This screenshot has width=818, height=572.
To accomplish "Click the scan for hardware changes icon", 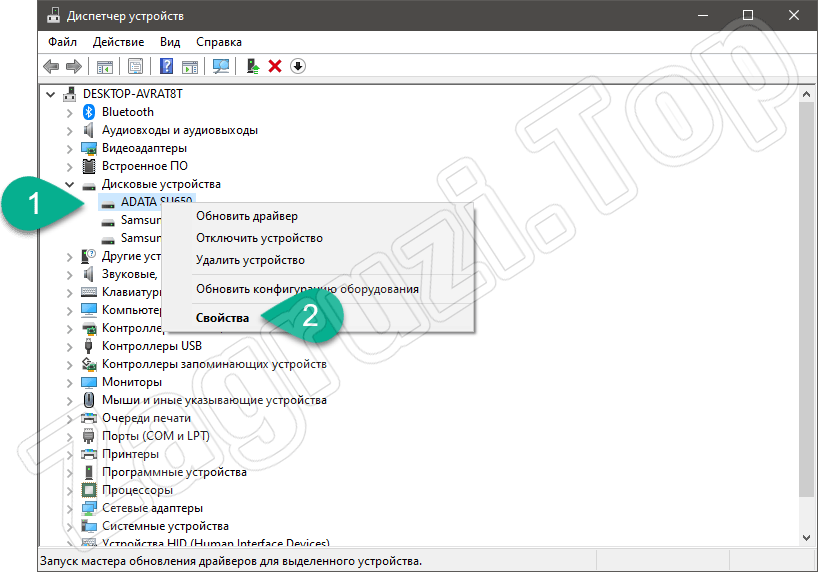I will [221, 66].
